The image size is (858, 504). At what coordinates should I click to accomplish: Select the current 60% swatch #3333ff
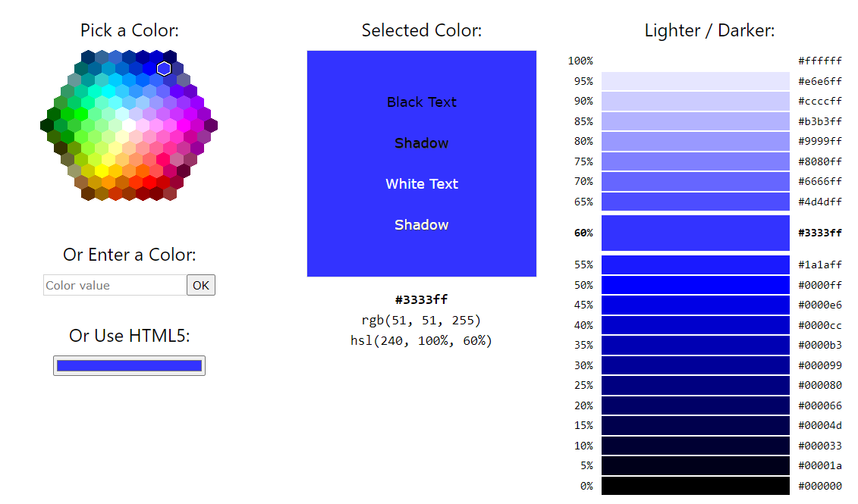tap(695, 233)
